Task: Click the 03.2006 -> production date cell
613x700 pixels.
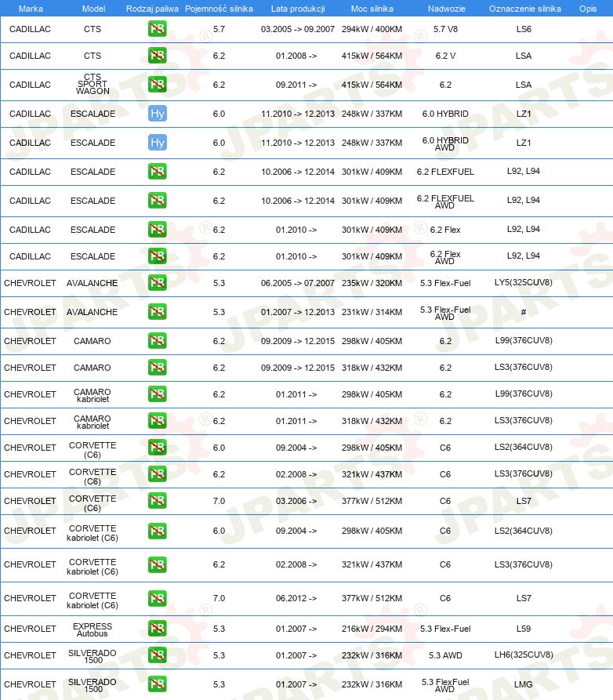Action: pyautogui.click(x=296, y=501)
